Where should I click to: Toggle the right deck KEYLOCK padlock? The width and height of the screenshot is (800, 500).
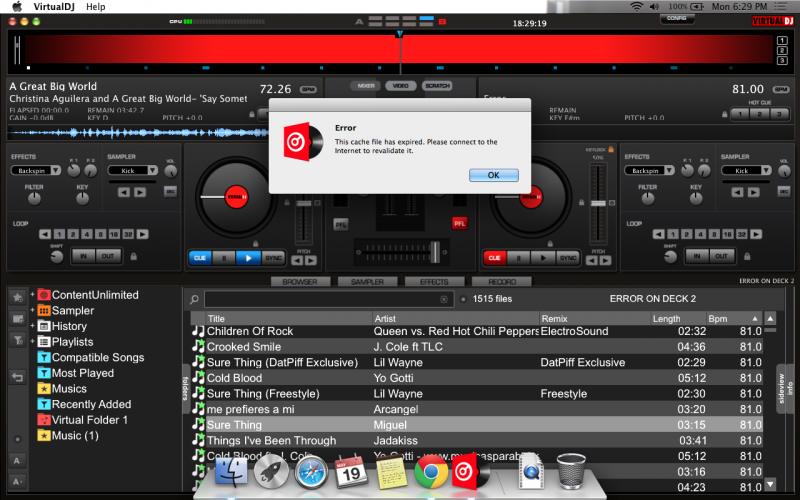pos(611,149)
